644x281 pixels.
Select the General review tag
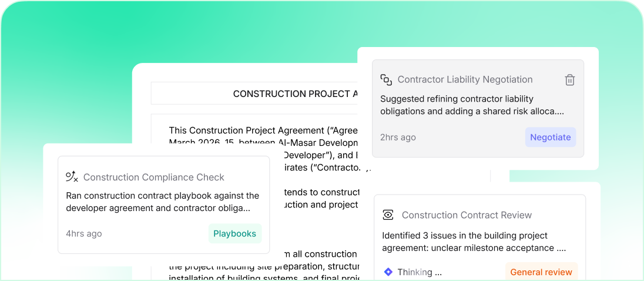point(541,272)
